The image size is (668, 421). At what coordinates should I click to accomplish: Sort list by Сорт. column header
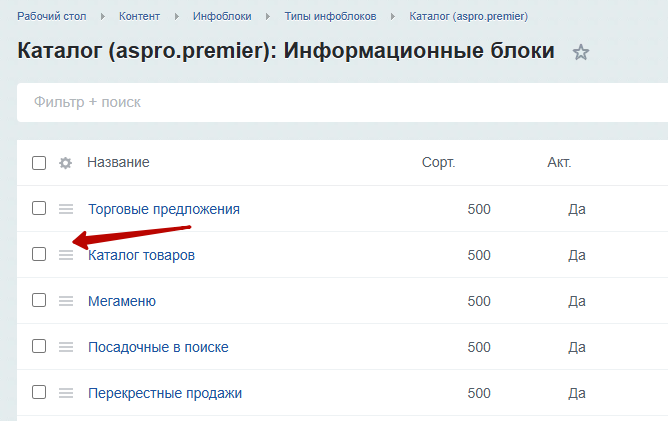[438, 162]
